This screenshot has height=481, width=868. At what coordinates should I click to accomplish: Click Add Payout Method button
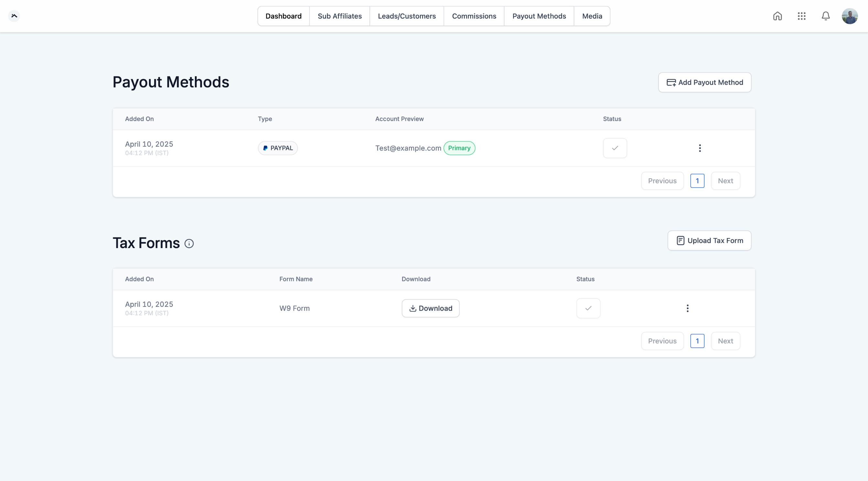tap(704, 82)
